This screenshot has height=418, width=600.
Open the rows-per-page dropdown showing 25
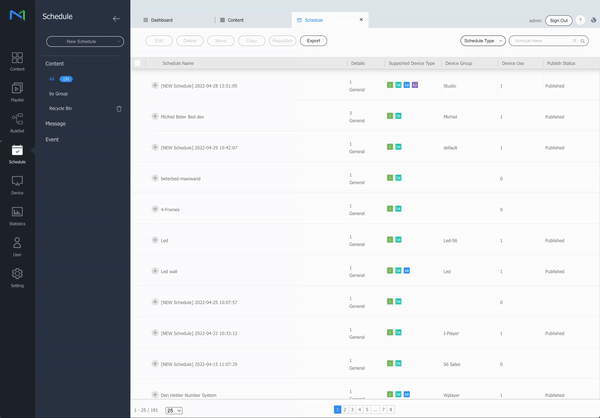[174, 410]
